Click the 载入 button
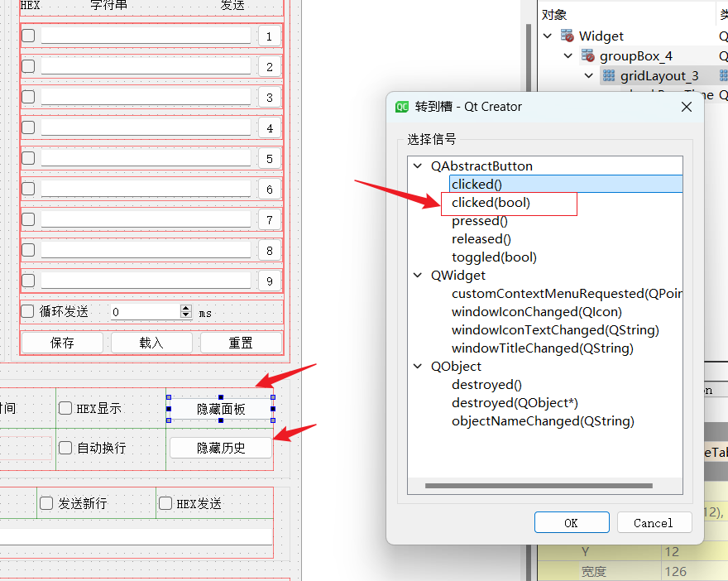 (151, 343)
